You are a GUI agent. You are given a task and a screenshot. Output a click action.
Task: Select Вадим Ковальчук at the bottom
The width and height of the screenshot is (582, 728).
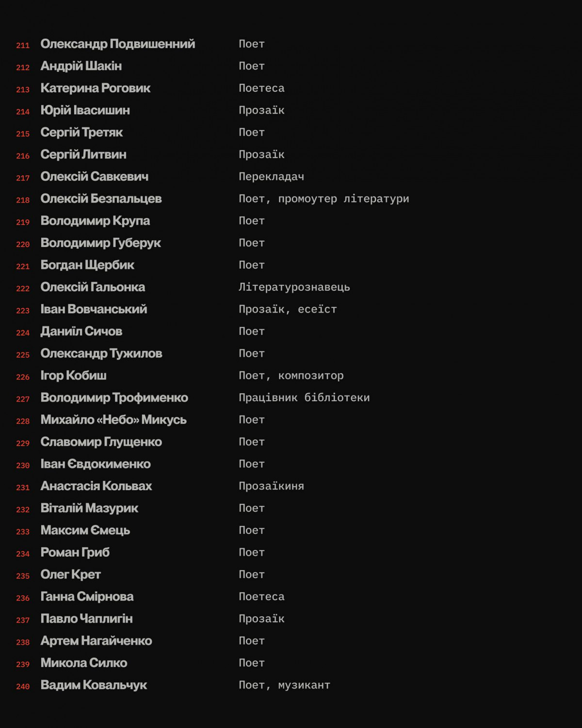94,685
